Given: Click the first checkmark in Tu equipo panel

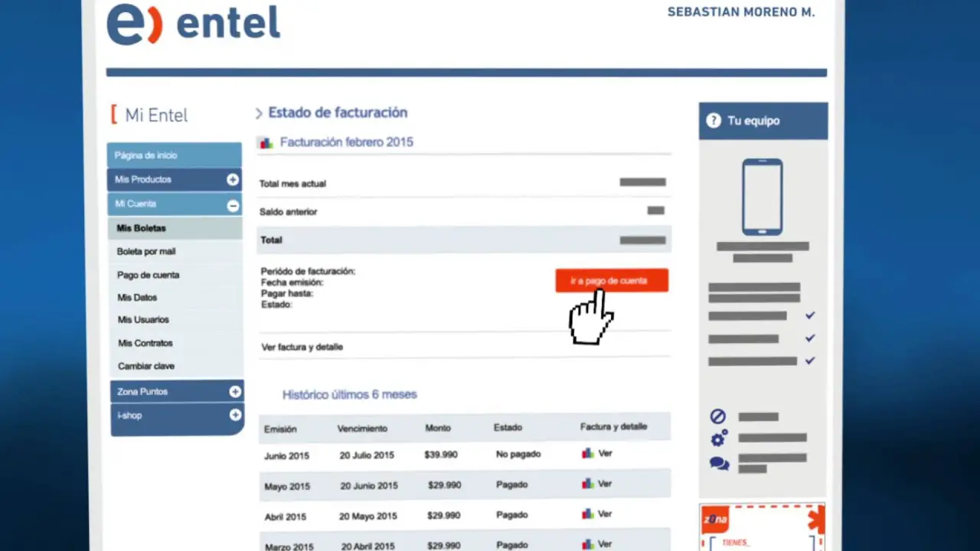Looking at the screenshot, I should (x=810, y=315).
